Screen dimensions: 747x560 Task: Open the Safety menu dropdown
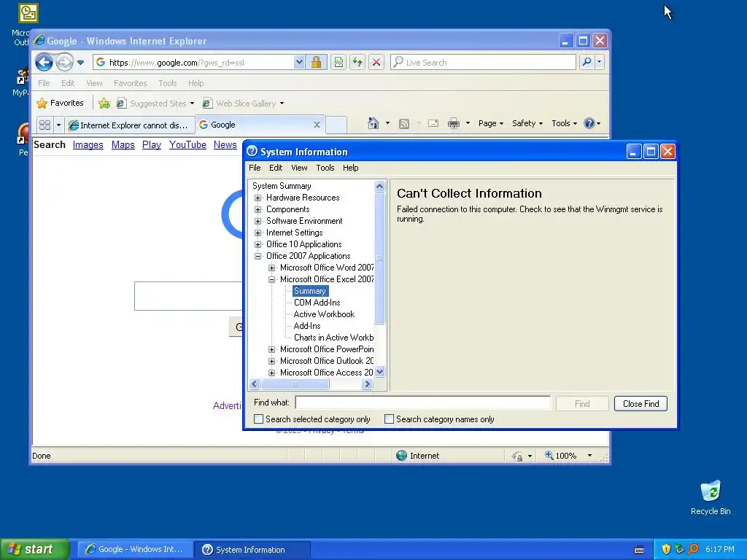pos(527,123)
